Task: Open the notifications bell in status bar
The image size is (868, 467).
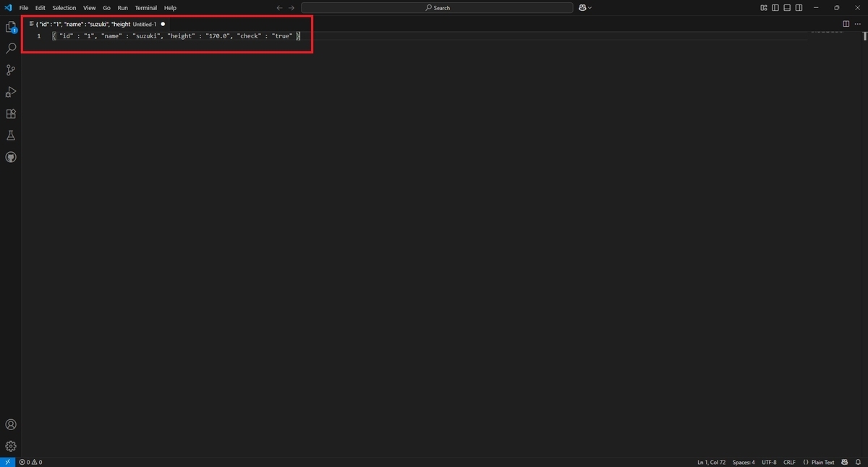Action: point(859,461)
